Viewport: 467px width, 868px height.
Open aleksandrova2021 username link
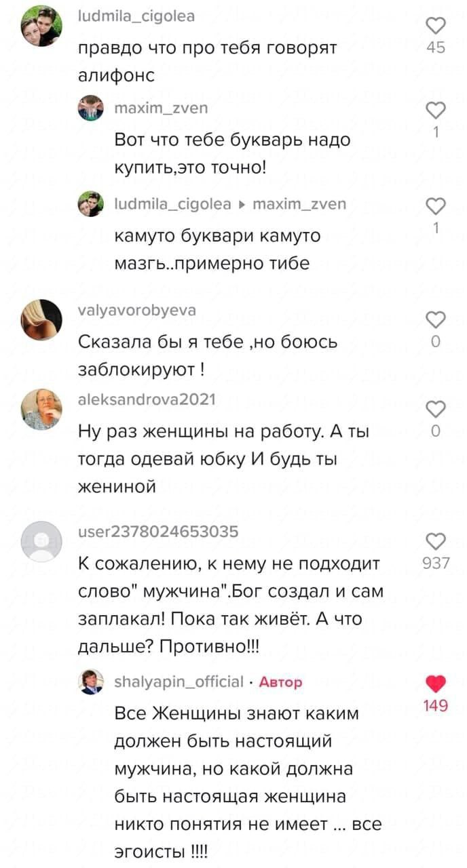click(x=147, y=399)
